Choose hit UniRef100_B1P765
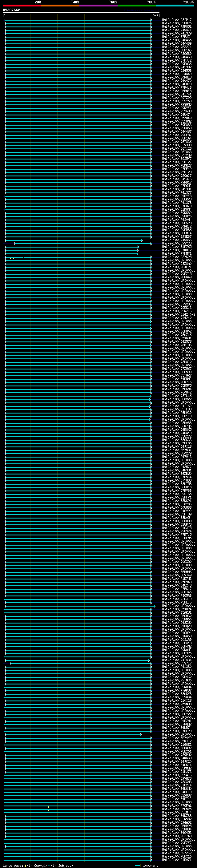The height and width of the screenshot is (868, 197). point(177,247)
